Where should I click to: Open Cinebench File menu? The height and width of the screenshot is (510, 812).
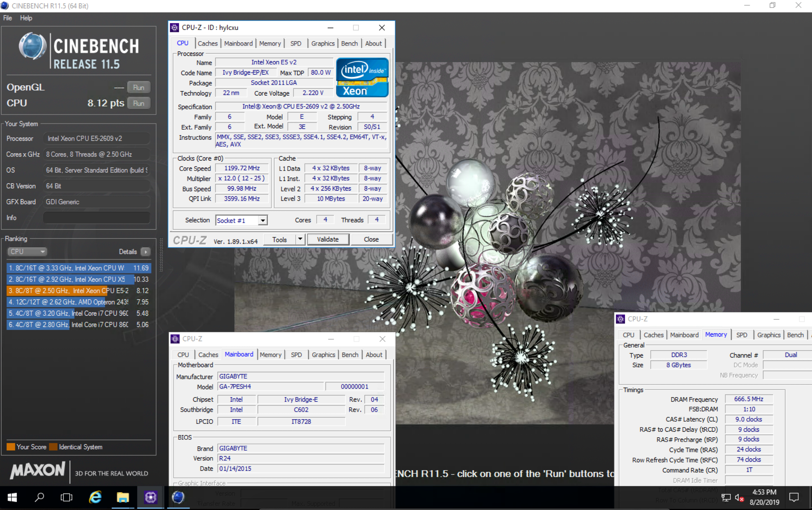click(x=7, y=18)
